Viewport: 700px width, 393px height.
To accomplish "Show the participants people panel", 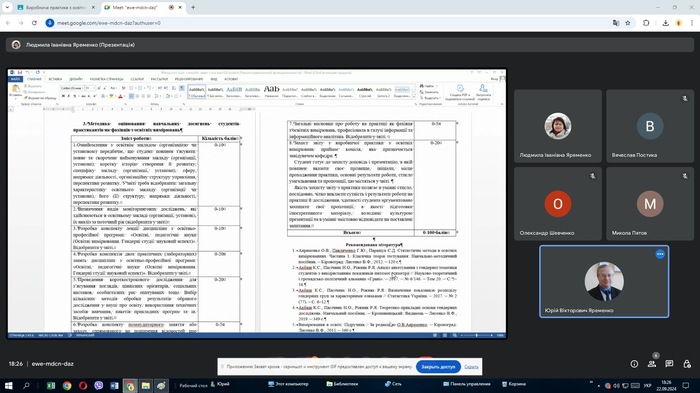I will click(652, 364).
